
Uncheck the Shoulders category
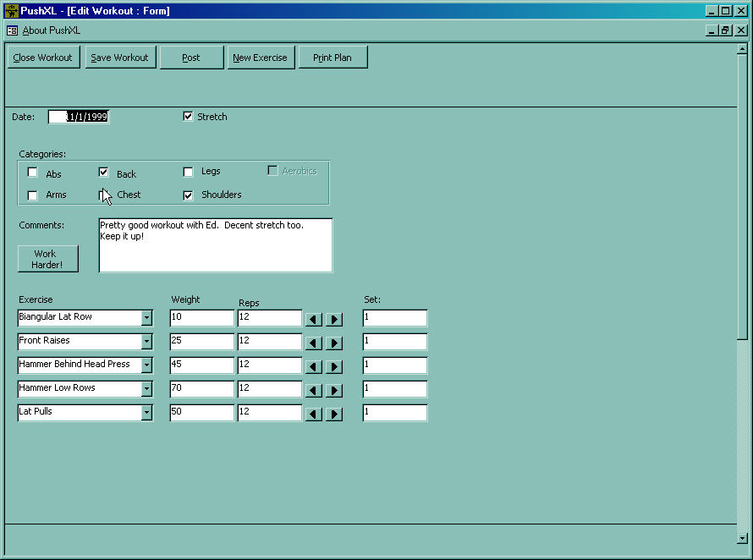188,195
